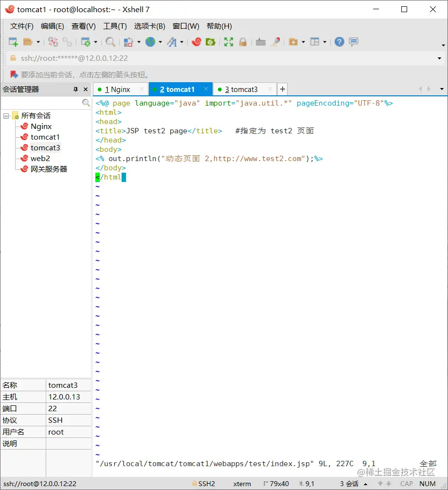Expand the address bar history dropdown
This screenshot has width=448, height=490.
[x=439, y=58]
